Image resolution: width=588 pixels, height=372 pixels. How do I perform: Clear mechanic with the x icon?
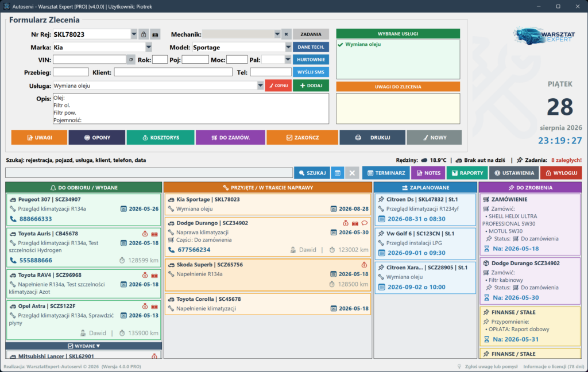pyautogui.click(x=286, y=34)
